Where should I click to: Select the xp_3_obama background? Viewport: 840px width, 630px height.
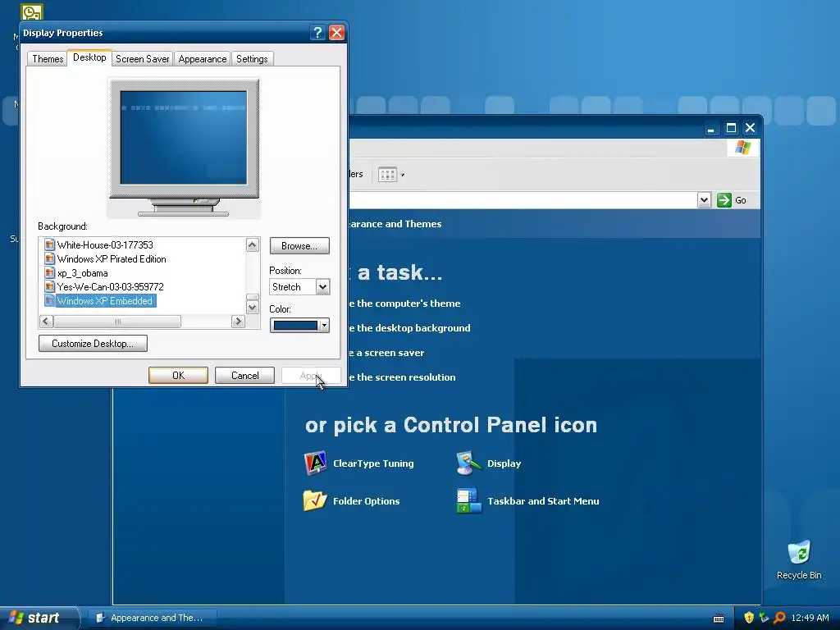pos(83,272)
